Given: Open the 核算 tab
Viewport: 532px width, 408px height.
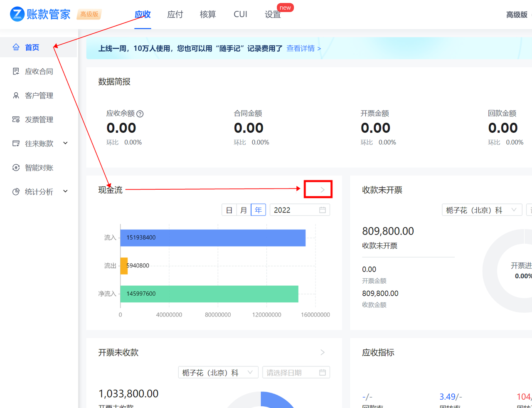Looking at the screenshot, I should click(x=208, y=14).
